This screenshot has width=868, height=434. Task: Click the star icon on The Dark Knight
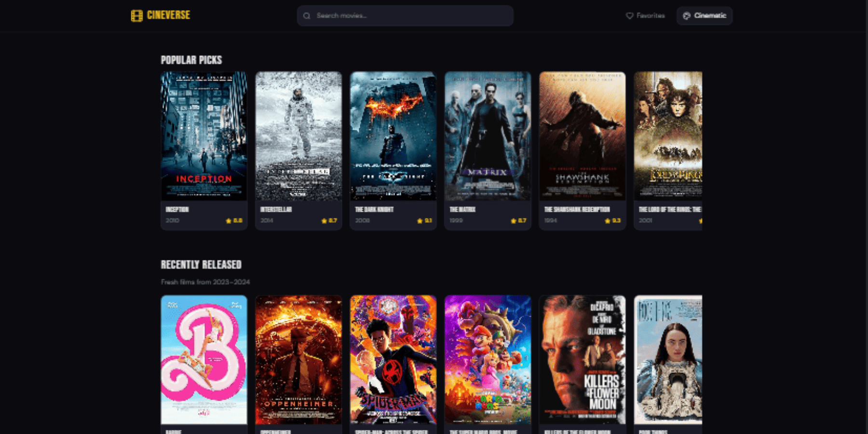click(420, 221)
